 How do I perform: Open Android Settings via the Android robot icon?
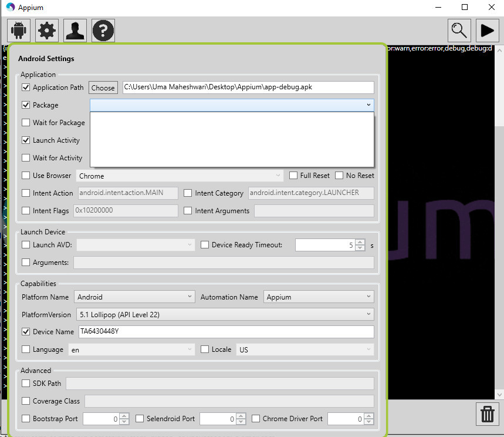pos(19,31)
